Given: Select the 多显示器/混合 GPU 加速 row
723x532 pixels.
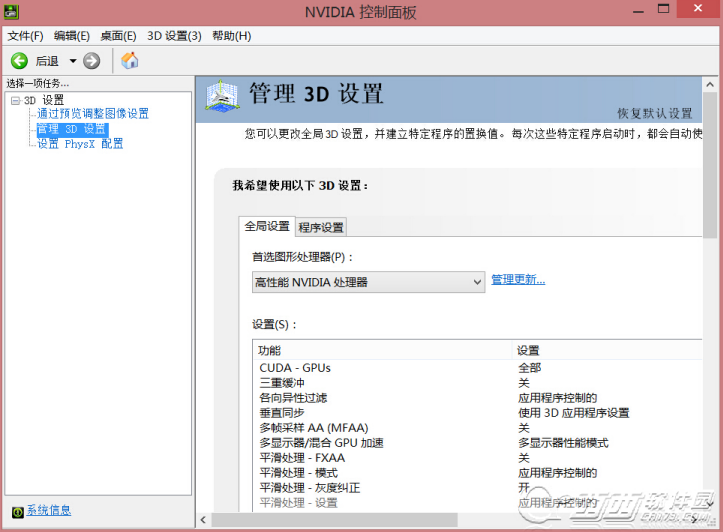Looking at the screenshot, I should pyautogui.click(x=477, y=443).
